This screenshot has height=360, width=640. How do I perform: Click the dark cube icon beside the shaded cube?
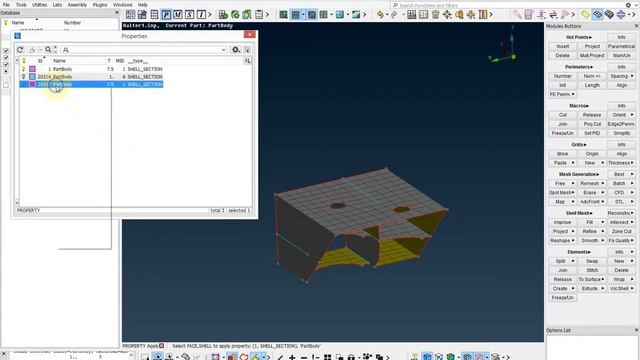(609, 15)
